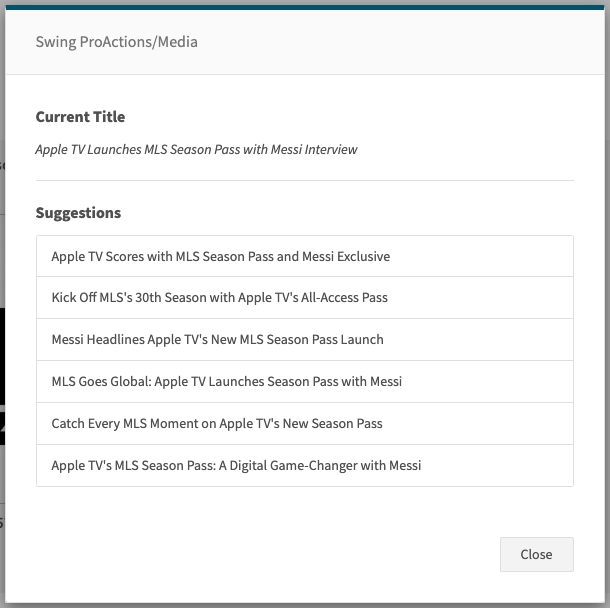Pick the "A Digital Game-Changer with Messi" suggestion
Viewport: 610px width, 608px height.
pyautogui.click(x=237, y=465)
